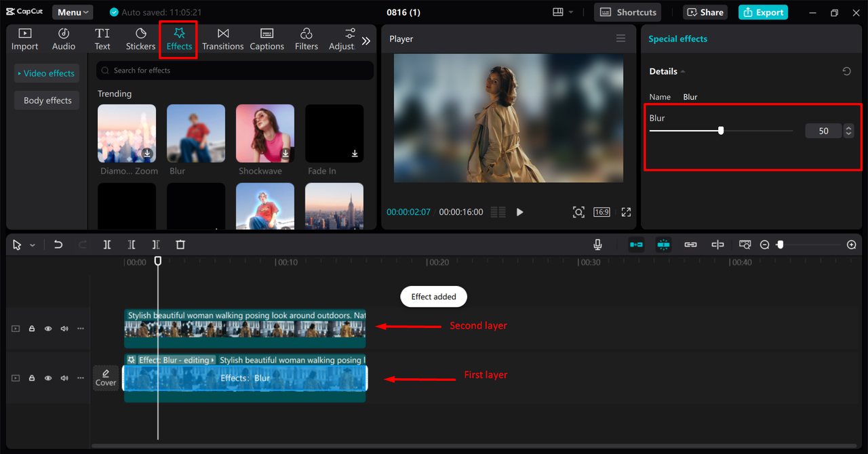Image resolution: width=868 pixels, height=454 pixels.
Task: Download the Shockwave effect
Action: coord(285,154)
